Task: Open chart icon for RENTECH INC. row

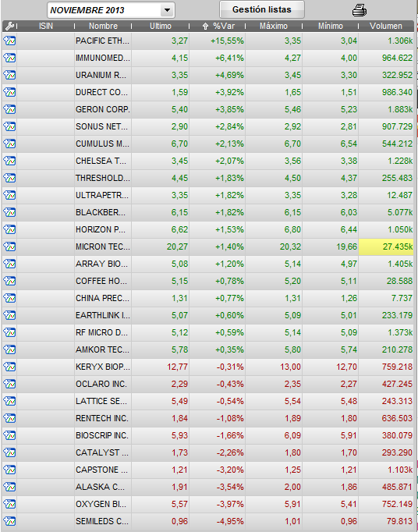Action: [9, 418]
